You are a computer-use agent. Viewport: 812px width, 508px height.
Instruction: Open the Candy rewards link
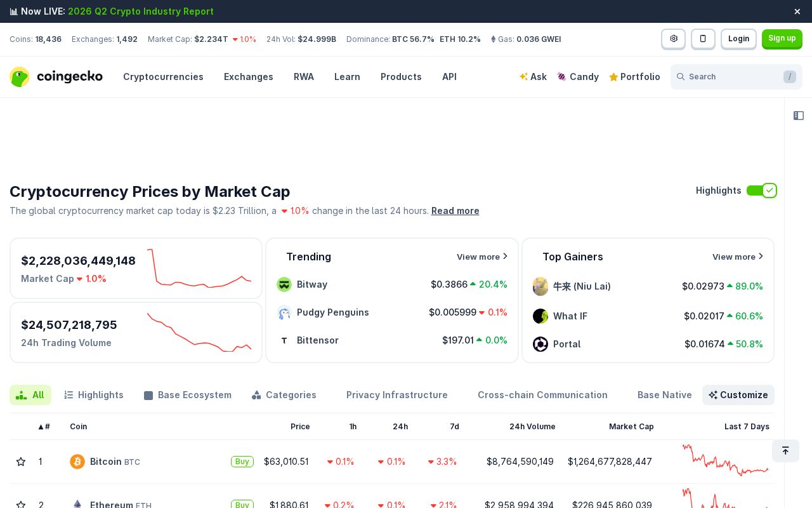(578, 77)
